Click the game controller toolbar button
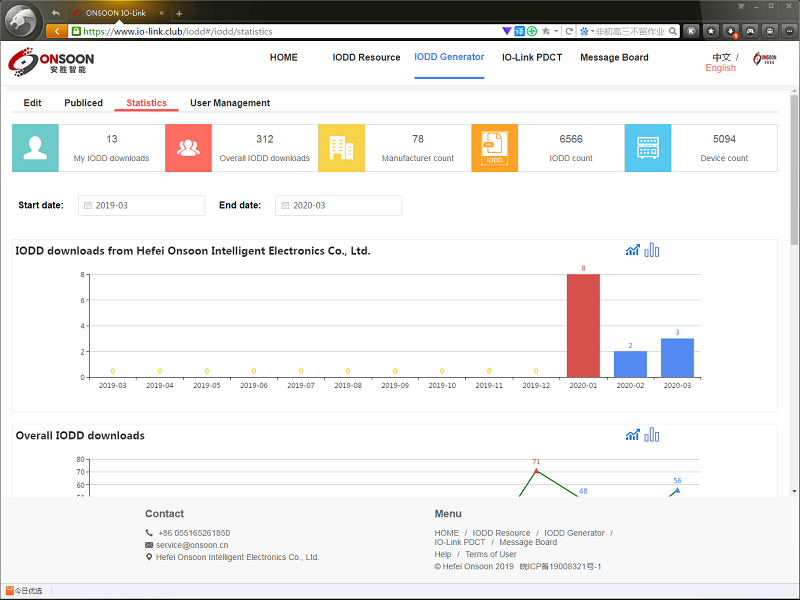Viewport: 800px width, 600px height. [750, 31]
